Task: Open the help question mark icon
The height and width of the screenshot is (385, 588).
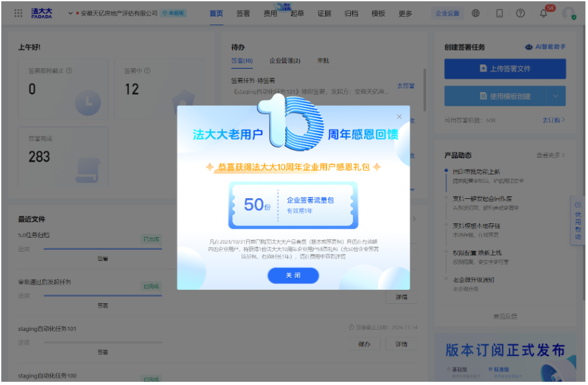Action: coord(522,14)
